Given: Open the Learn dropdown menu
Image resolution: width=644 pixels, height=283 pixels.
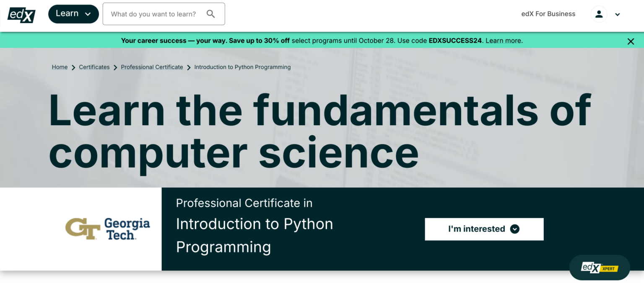Looking at the screenshot, I should pos(73,14).
